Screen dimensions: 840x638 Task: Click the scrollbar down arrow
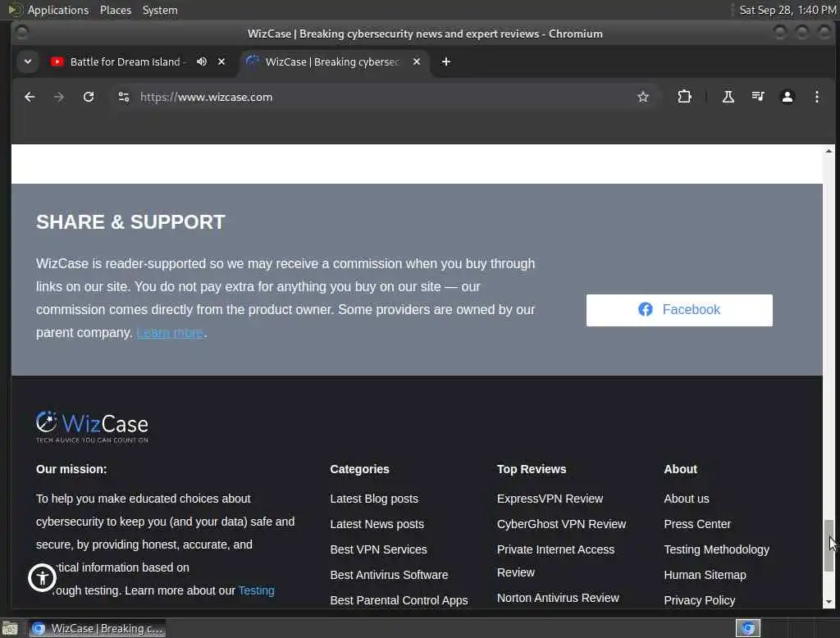click(829, 602)
